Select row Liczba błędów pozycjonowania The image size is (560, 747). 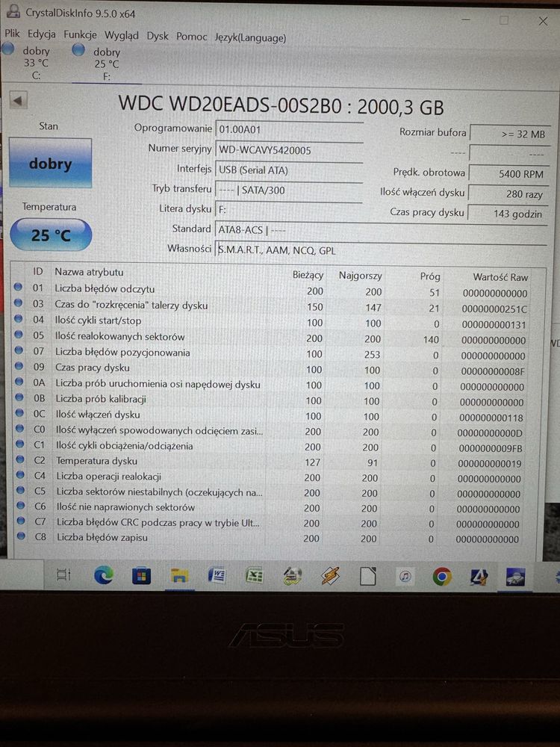click(x=272, y=353)
